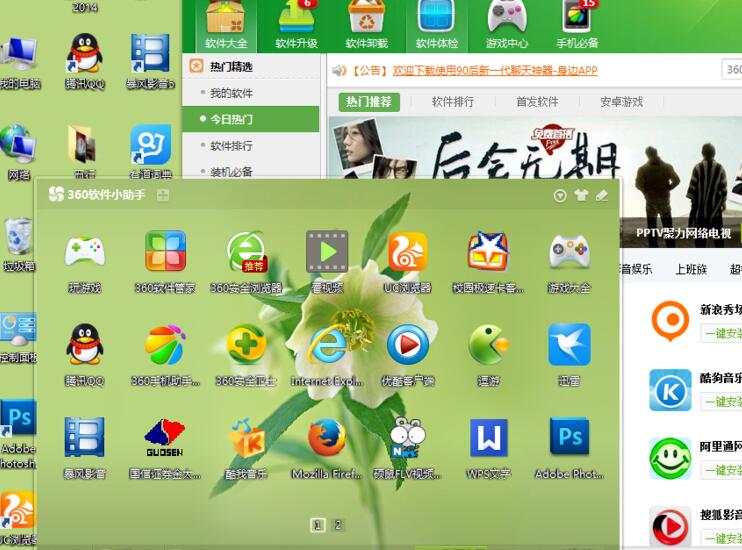This screenshot has width=742, height=550.
Task: Open 校园极速卡客 star icon
Action: [488, 251]
